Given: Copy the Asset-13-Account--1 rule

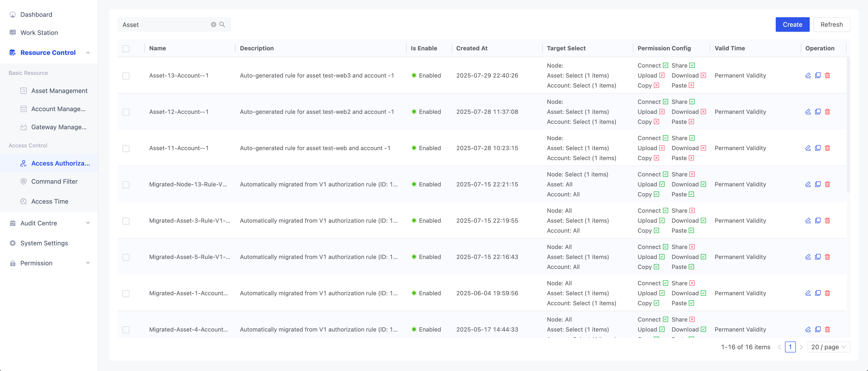Looking at the screenshot, I should pos(818,76).
